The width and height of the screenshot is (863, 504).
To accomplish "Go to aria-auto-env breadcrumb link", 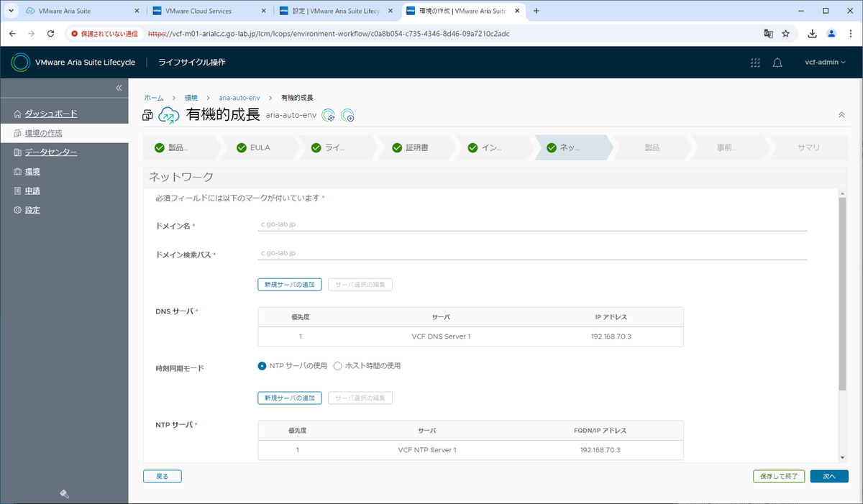I will pos(239,97).
